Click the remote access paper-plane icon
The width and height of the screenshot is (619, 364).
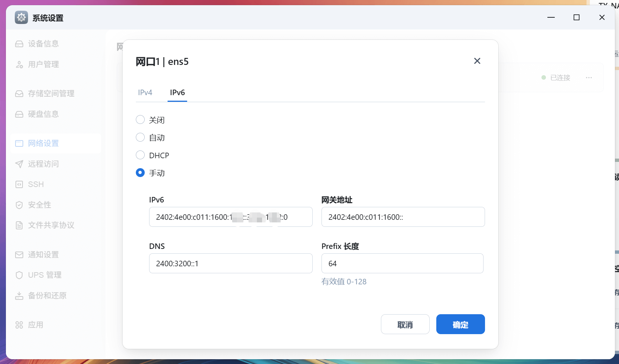click(x=19, y=164)
